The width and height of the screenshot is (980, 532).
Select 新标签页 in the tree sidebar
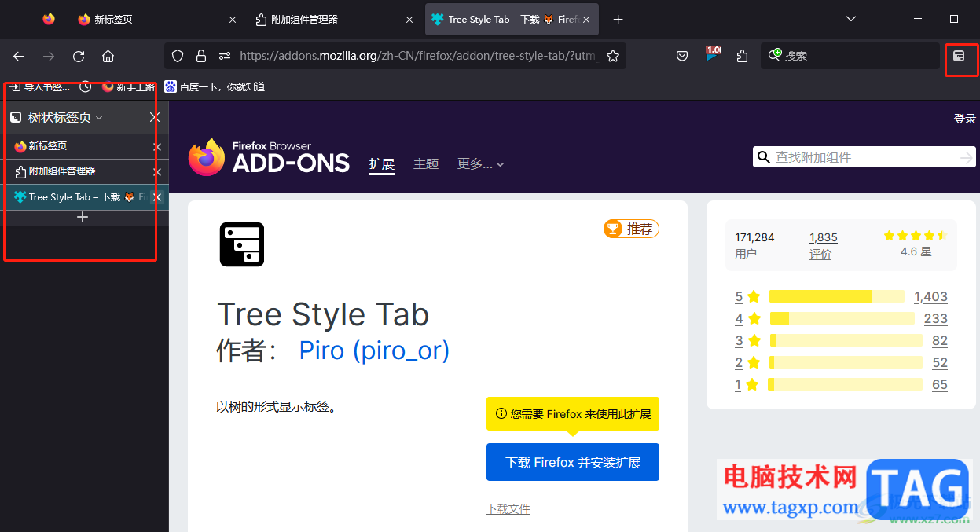point(48,146)
